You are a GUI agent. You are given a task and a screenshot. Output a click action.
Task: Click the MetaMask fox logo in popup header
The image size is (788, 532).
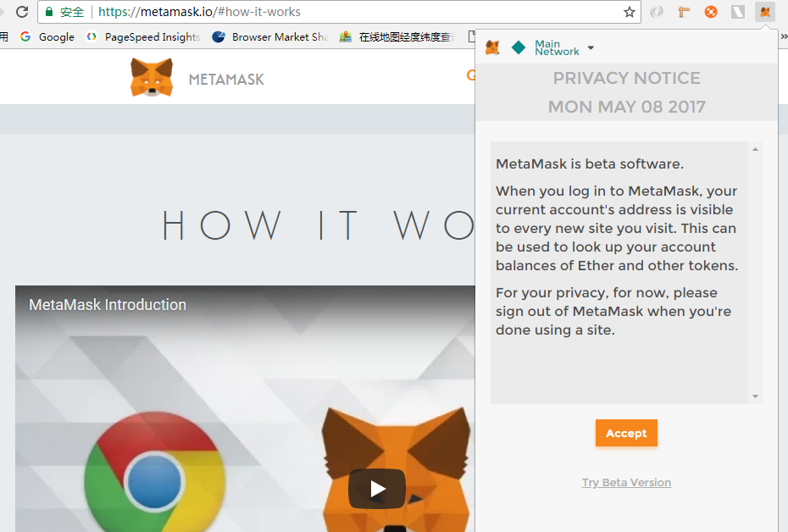coord(492,48)
